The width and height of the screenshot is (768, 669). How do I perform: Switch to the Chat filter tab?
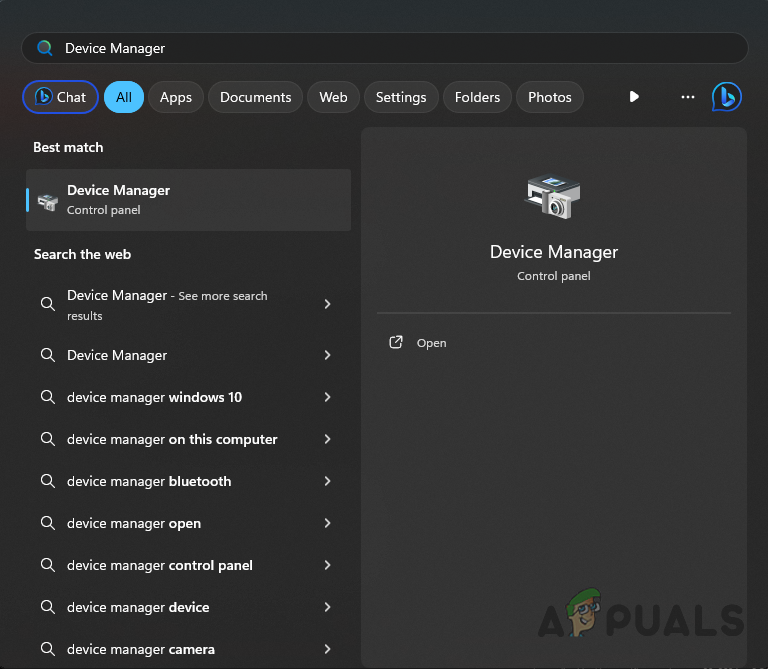tap(60, 97)
